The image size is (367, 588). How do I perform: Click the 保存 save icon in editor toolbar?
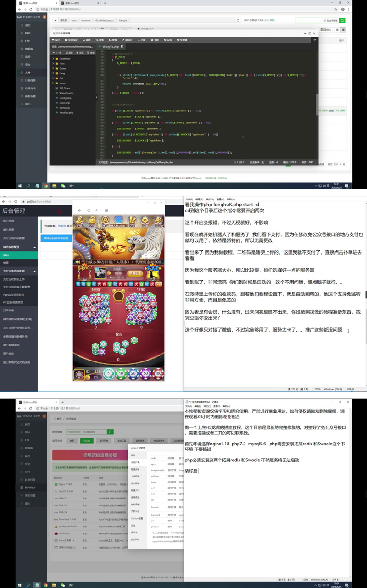tap(57, 40)
